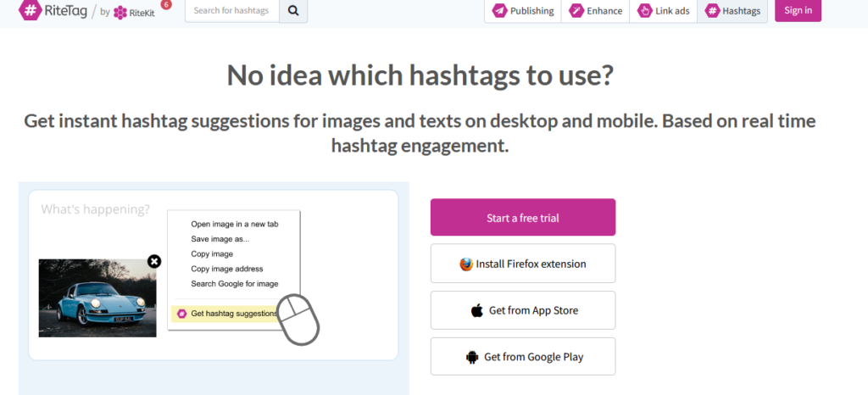Start a free trial
Viewport: 868px width, 395px height.
[523, 217]
